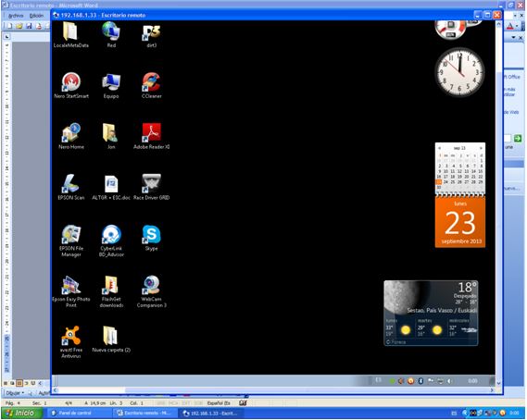Image resolution: width=527 pixels, height=420 pixels.
Task: Click the spelling book icon in Word status bar
Action: [243, 402]
